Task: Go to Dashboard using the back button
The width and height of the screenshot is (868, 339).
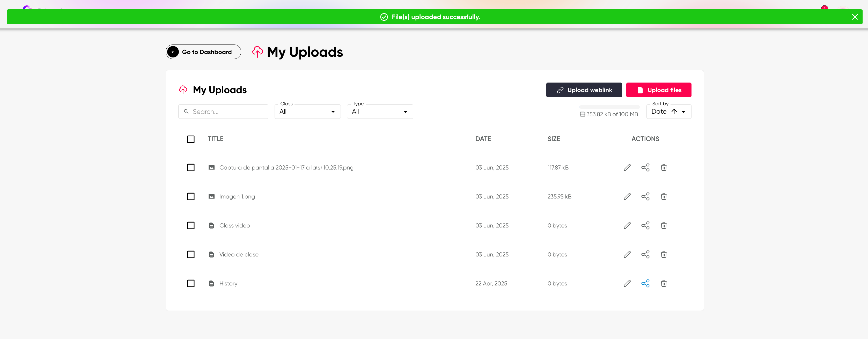Action: pos(203,52)
